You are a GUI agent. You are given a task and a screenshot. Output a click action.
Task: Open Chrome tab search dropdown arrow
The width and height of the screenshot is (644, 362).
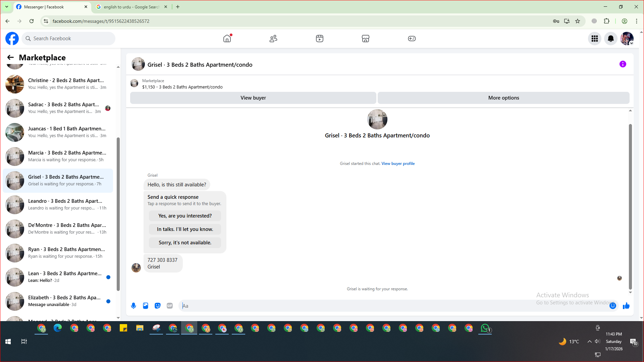point(6,7)
